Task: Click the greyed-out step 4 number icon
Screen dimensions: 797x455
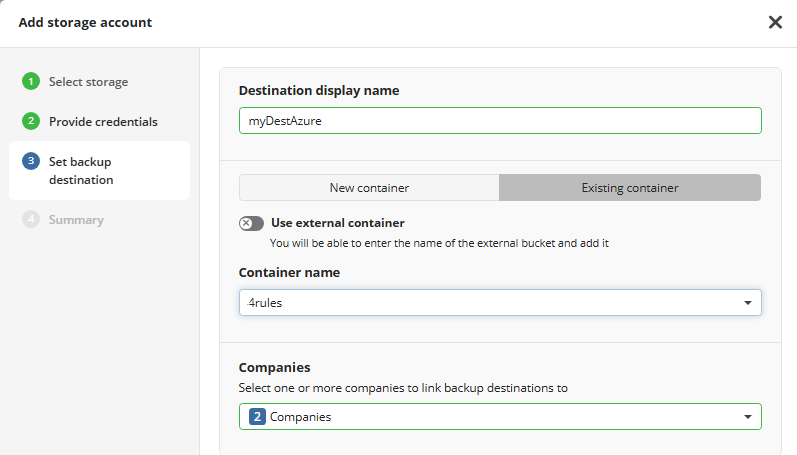Action: click(31, 219)
